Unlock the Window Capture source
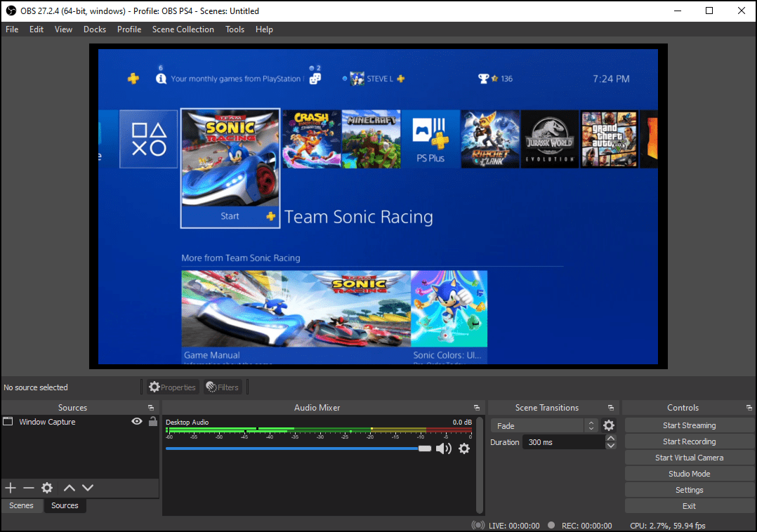Viewport: 757px width, 532px height. coord(152,421)
